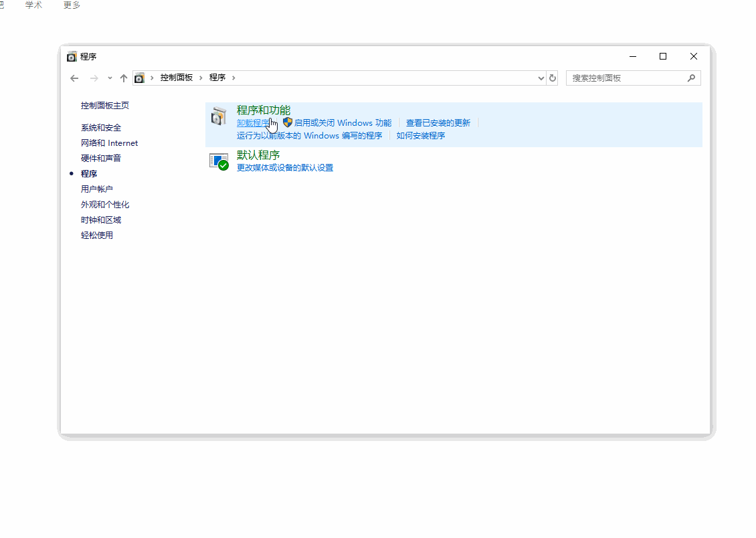Open the 程序和功能 heading
Viewport: 756px width, 538px height.
tap(264, 110)
